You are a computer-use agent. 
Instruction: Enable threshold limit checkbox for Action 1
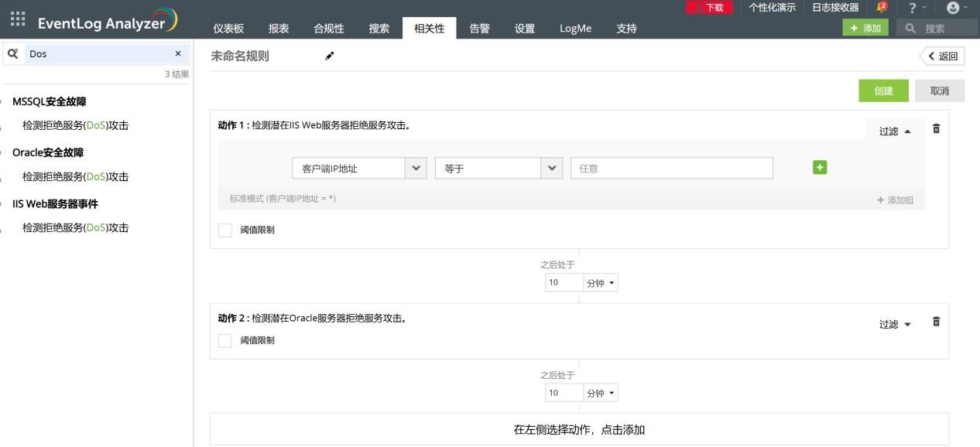[x=225, y=230]
